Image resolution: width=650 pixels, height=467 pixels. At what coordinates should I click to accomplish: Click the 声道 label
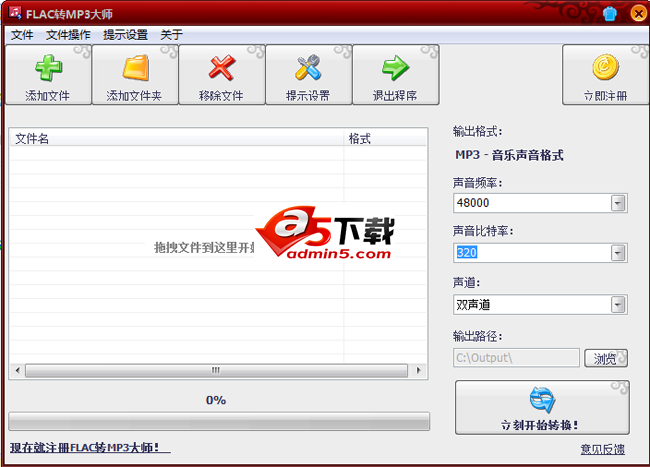point(466,283)
